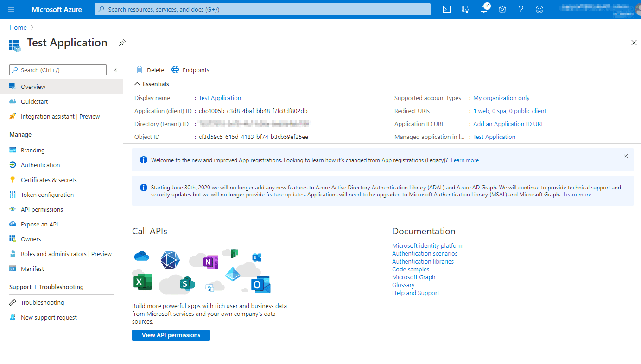The width and height of the screenshot is (641, 364).
Task: Click the New support request icon
Action: 13,317
